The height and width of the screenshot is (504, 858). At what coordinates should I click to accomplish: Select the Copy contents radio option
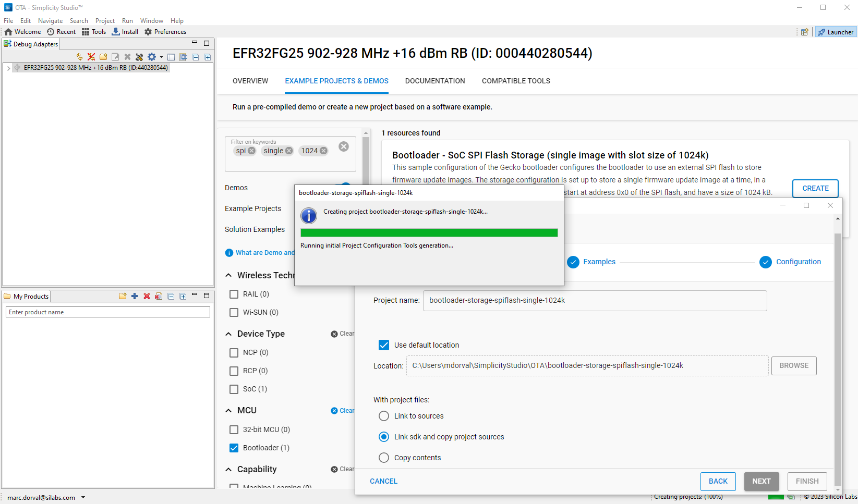pos(384,458)
